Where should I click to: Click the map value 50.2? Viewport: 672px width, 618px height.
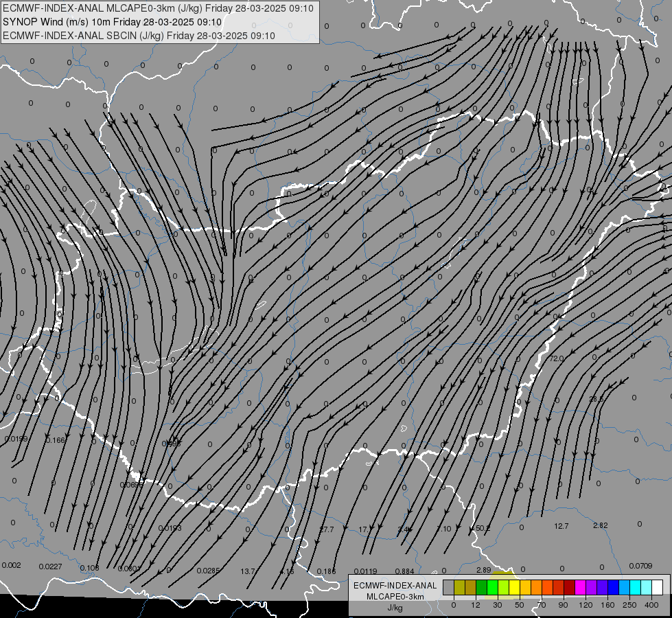tap(483, 528)
